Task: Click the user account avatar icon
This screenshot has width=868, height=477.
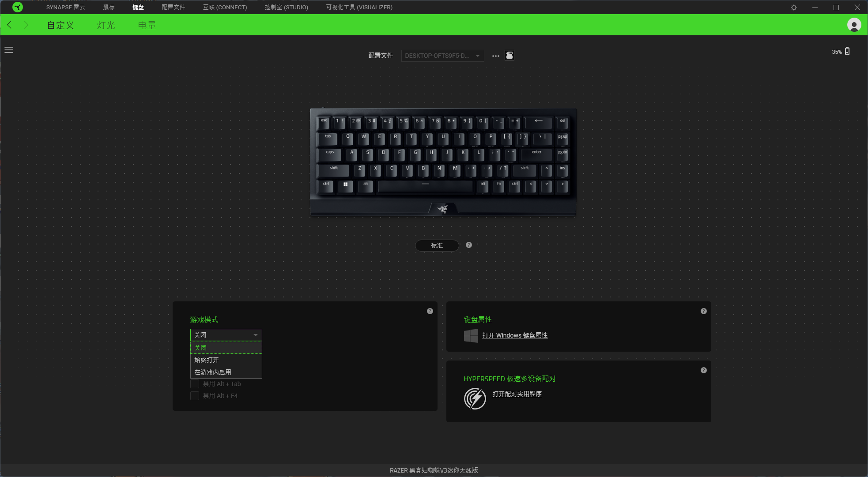Action: click(x=854, y=25)
